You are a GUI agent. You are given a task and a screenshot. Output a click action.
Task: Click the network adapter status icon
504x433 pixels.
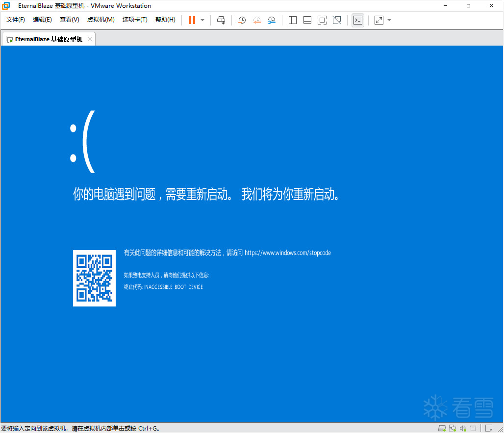pyautogui.click(x=453, y=428)
